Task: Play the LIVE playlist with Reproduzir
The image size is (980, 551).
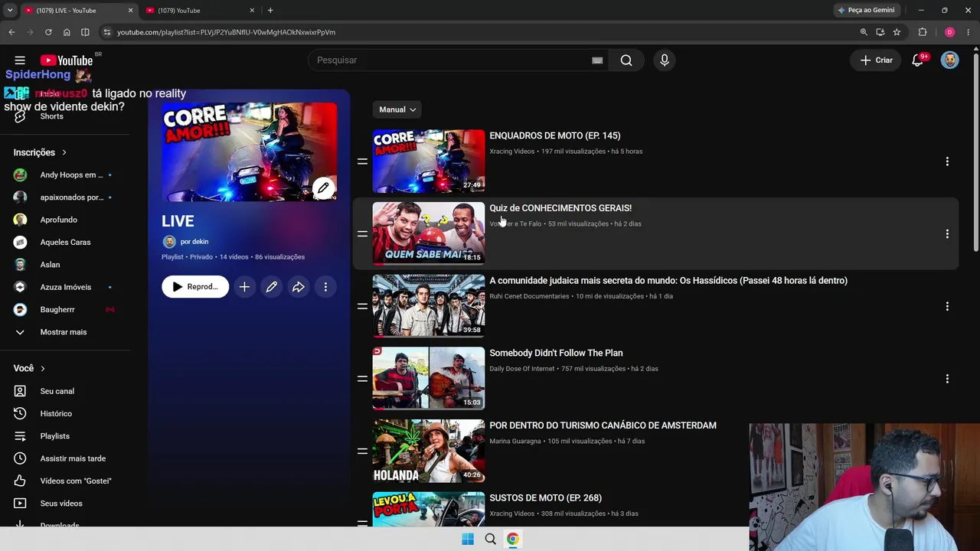Action: (x=195, y=287)
